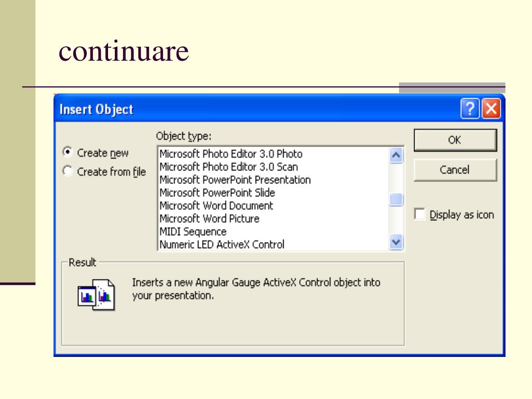This screenshot has width=532, height=399.
Task: Click the Result chart document icon
Action: (96, 295)
